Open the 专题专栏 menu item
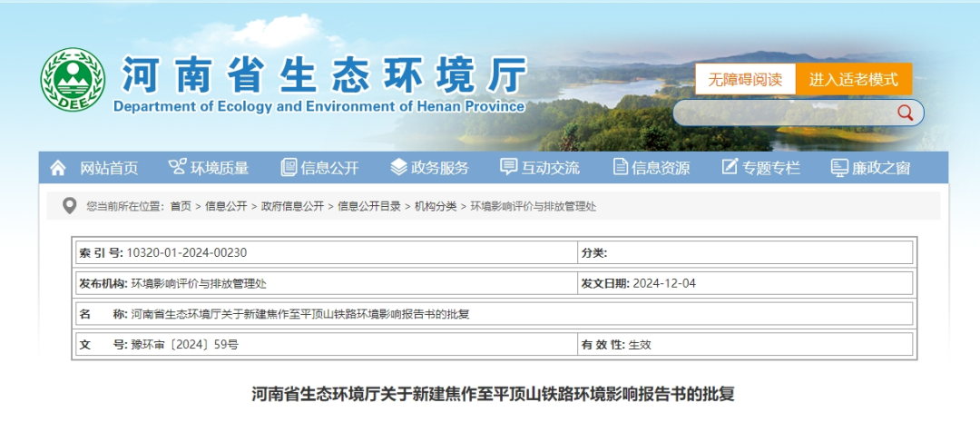Screen dimensions: 980x442 771,168
